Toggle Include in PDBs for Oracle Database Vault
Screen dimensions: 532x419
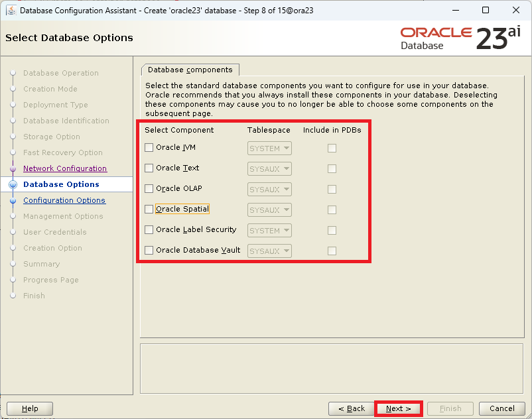tap(332, 251)
